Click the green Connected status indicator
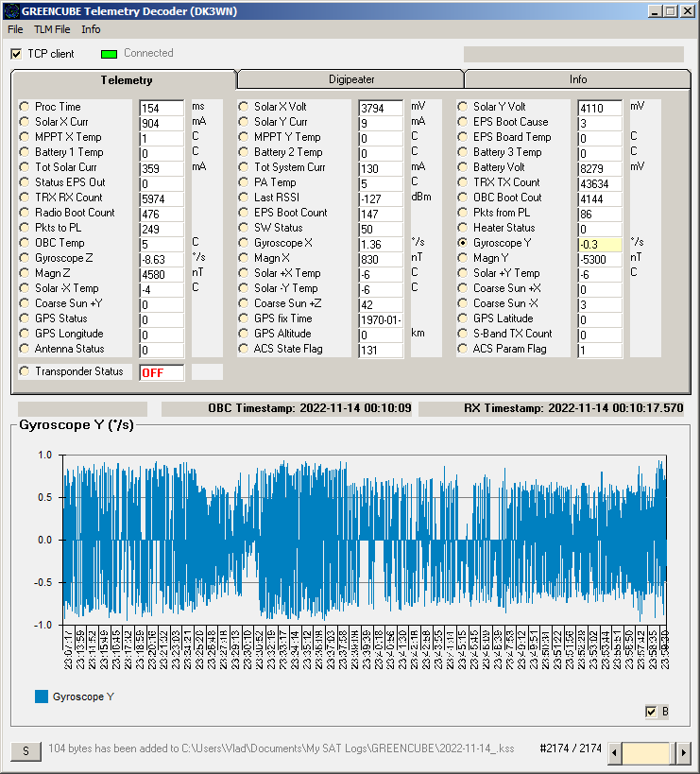Screen dimensions: 700x774 pyautogui.click(x=109, y=54)
